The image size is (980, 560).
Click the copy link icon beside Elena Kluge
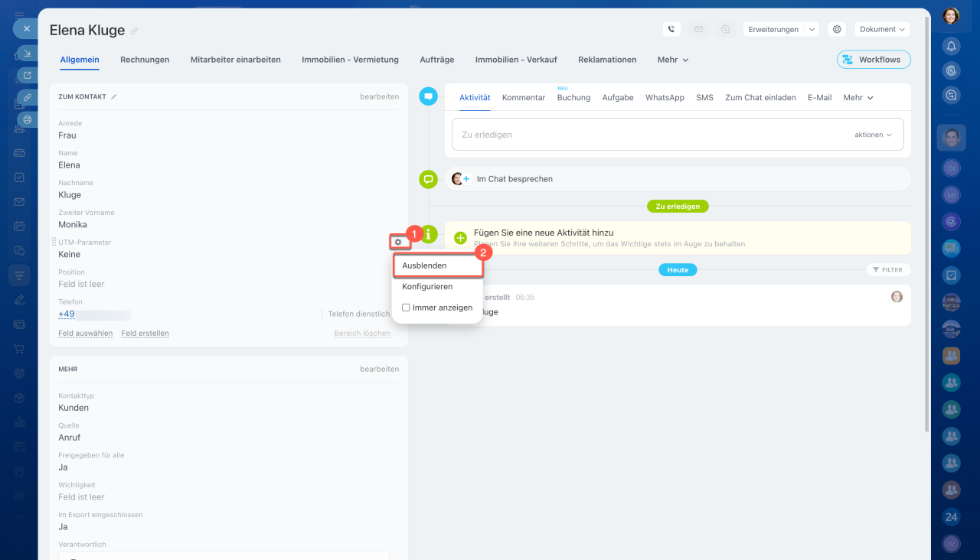tap(135, 31)
